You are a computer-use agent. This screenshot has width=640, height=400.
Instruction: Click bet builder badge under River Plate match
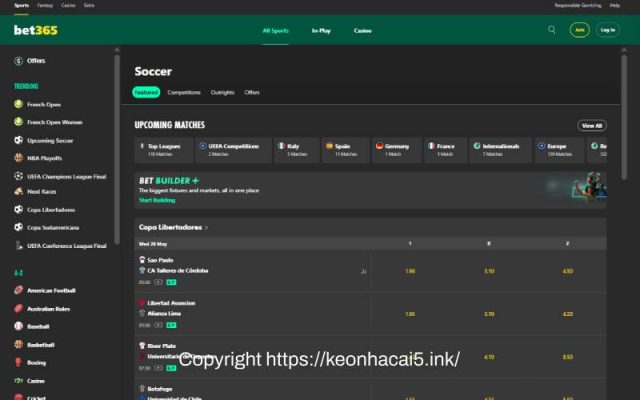coord(171,368)
